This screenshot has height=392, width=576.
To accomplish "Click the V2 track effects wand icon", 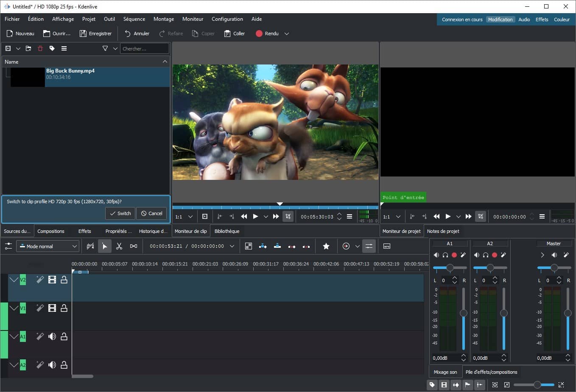I will pyautogui.click(x=40, y=280).
